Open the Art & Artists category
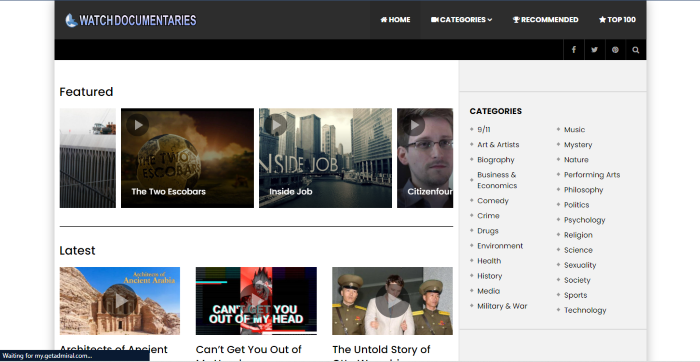The height and width of the screenshot is (362, 700). 498,145
